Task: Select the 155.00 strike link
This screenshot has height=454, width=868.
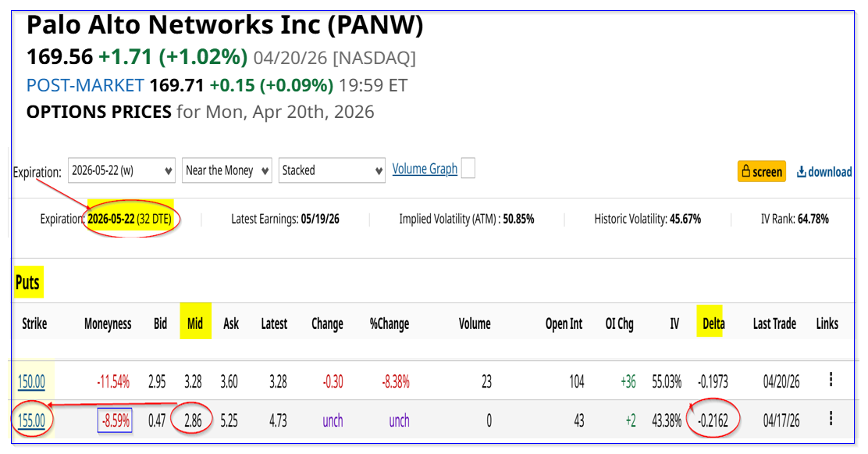Action: [32, 421]
